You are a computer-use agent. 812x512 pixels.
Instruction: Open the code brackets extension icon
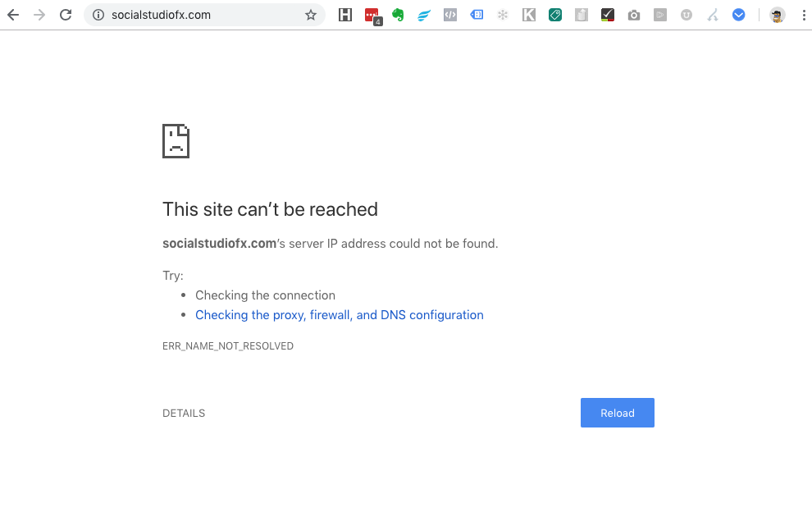click(450, 15)
